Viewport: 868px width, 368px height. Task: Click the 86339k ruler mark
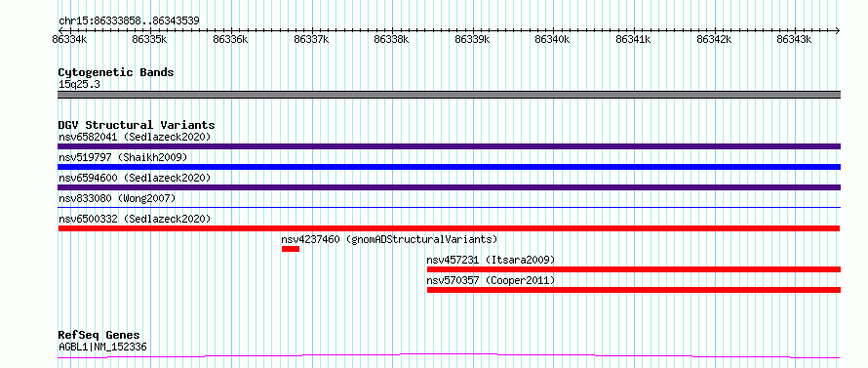pyautogui.click(x=472, y=39)
